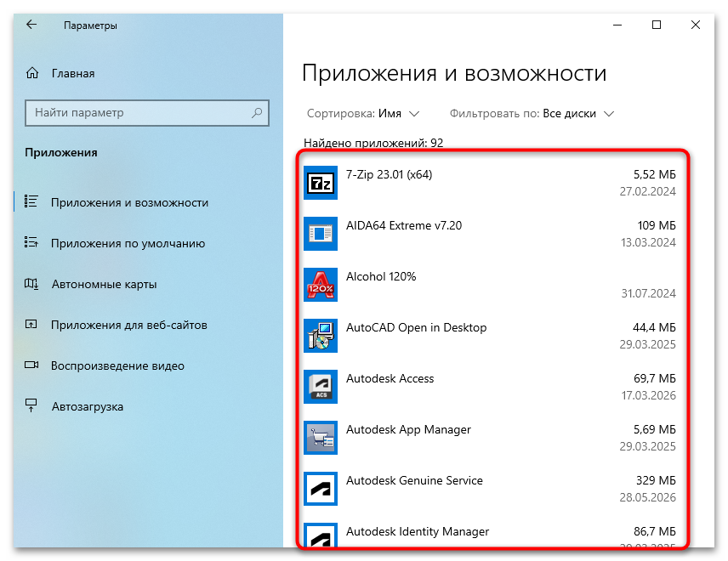Click the search magnifier icon
The height and width of the screenshot is (561, 728).
(x=257, y=113)
